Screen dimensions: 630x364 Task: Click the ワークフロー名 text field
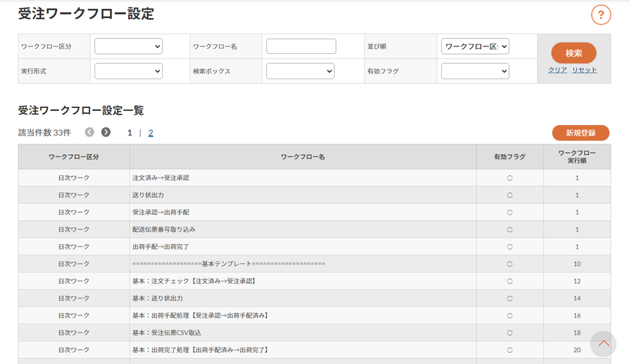(x=301, y=46)
